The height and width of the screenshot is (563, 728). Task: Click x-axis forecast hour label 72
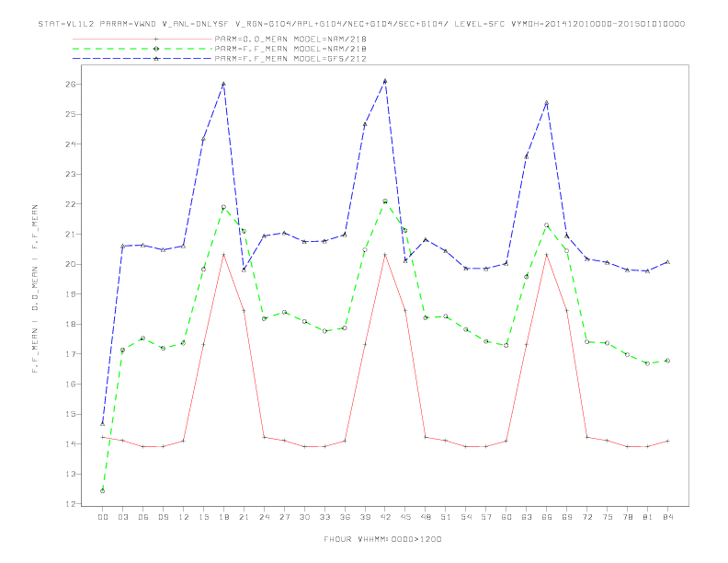(587, 517)
